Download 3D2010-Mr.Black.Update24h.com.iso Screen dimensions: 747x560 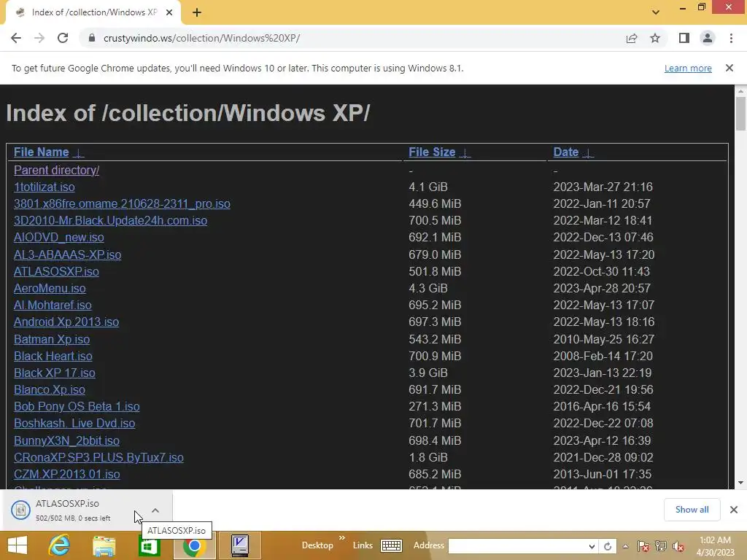(111, 220)
